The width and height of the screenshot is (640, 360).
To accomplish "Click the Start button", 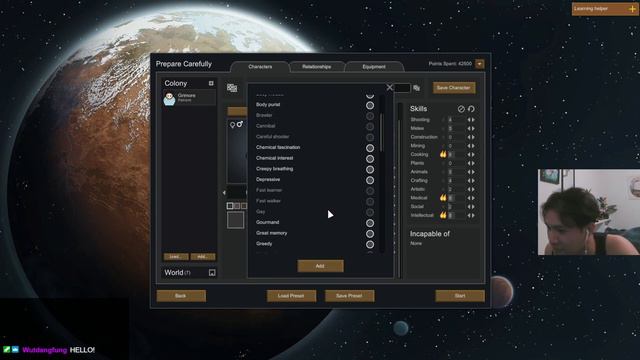I will pyautogui.click(x=460, y=296).
